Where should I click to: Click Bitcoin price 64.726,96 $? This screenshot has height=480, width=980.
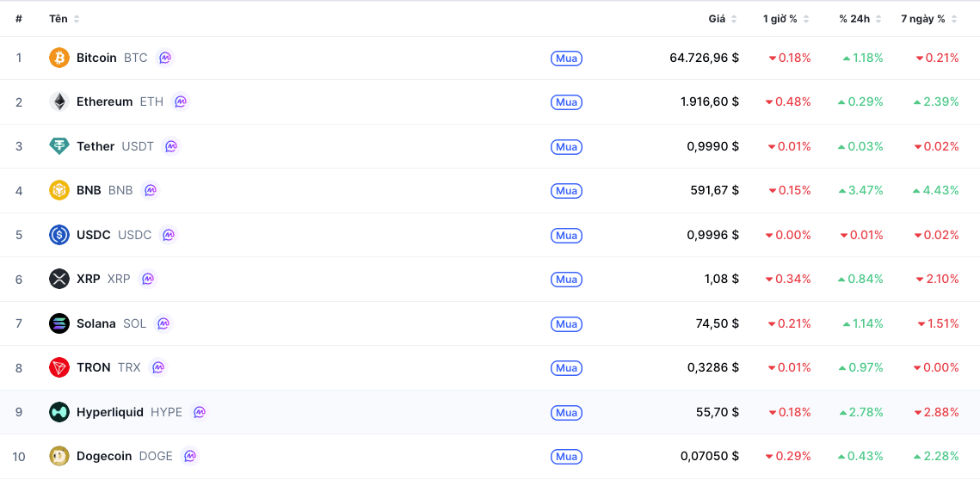tap(704, 58)
